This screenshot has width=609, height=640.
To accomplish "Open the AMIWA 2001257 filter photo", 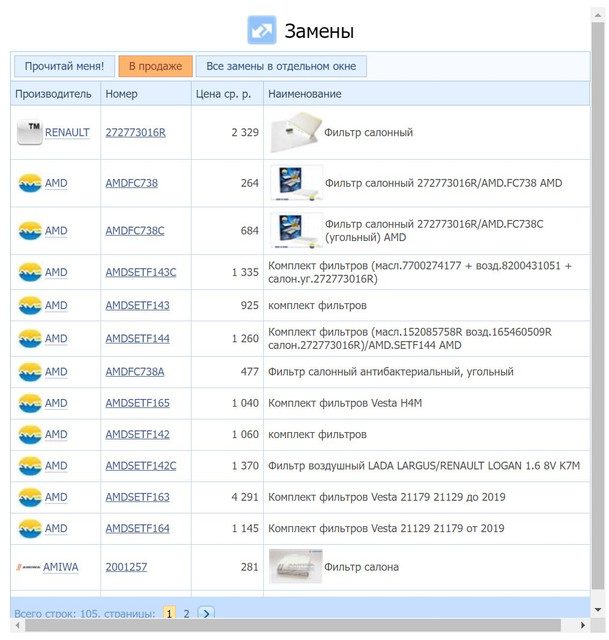I will point(296,567).
